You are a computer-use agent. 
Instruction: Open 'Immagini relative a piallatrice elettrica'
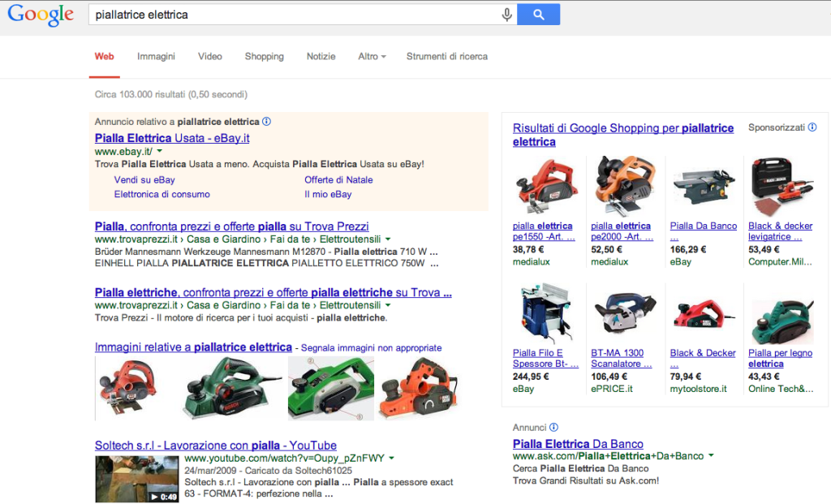click(193, 347)
